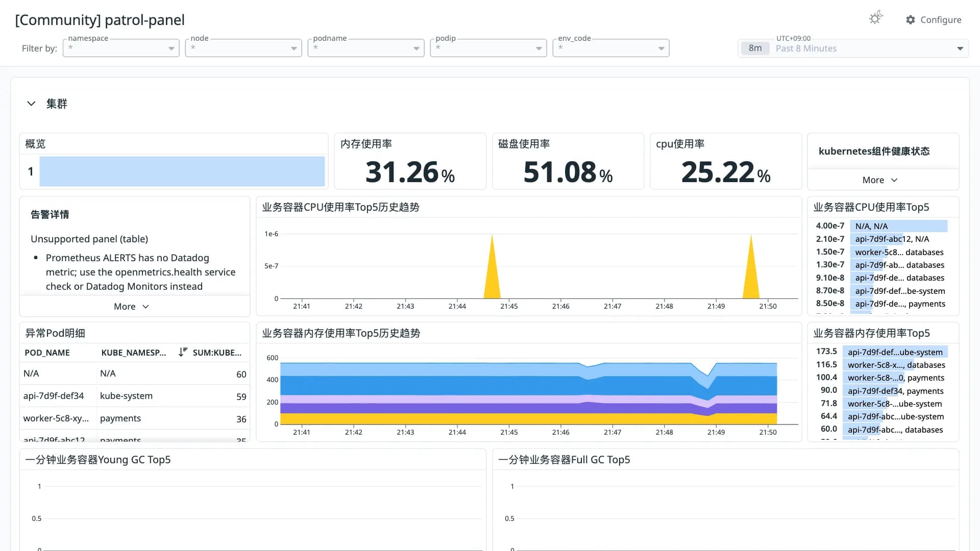Click the 异常Pod明细 panel title
980x551 pixels.
click(x=55, y=333)
